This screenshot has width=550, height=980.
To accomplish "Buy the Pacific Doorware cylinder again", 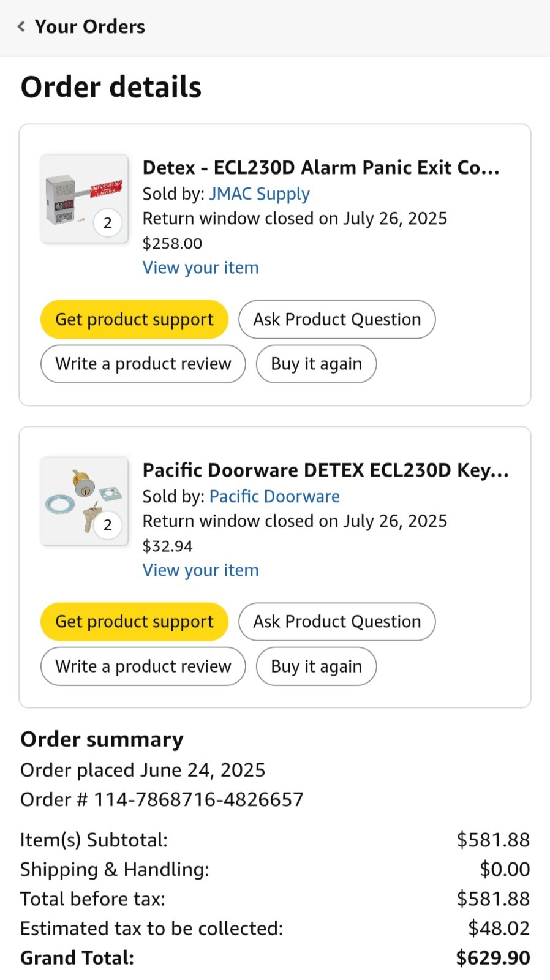I will [316, 666].
